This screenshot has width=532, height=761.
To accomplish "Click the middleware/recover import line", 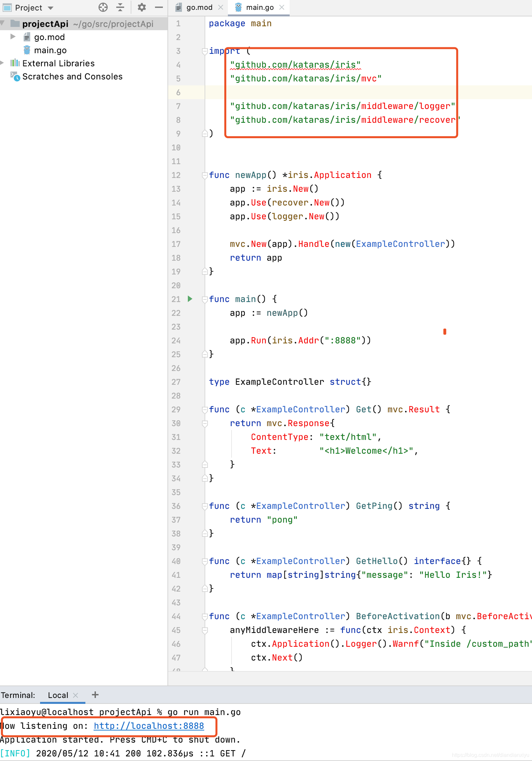I will click(x=345, y=120).
